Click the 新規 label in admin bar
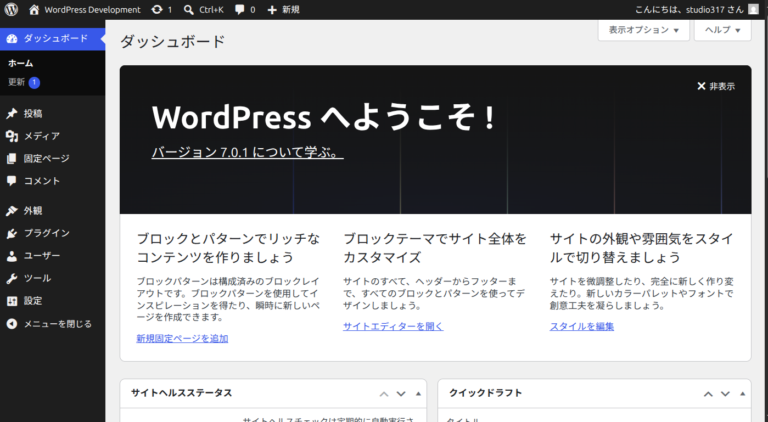768x422 pixels. pos(291,9)
